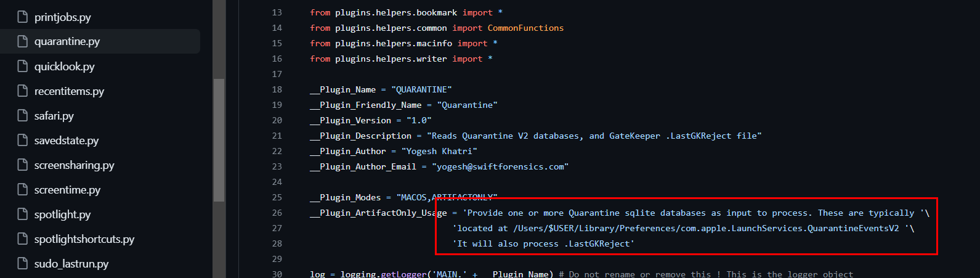The height and width of the screenshot is (278, 980).
Task: Click the file icon next to quarantine.py
Action: (23, 41)
